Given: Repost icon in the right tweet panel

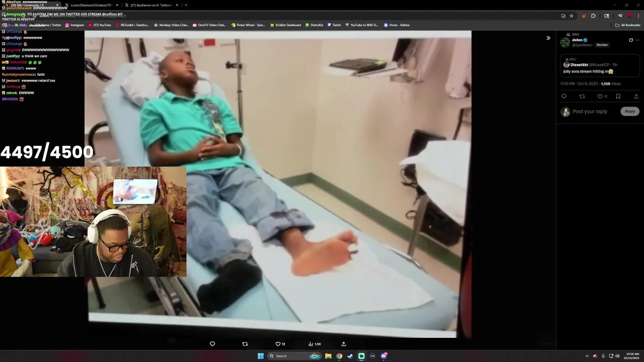Looking at the screenshot, I should tap(582, 97).
